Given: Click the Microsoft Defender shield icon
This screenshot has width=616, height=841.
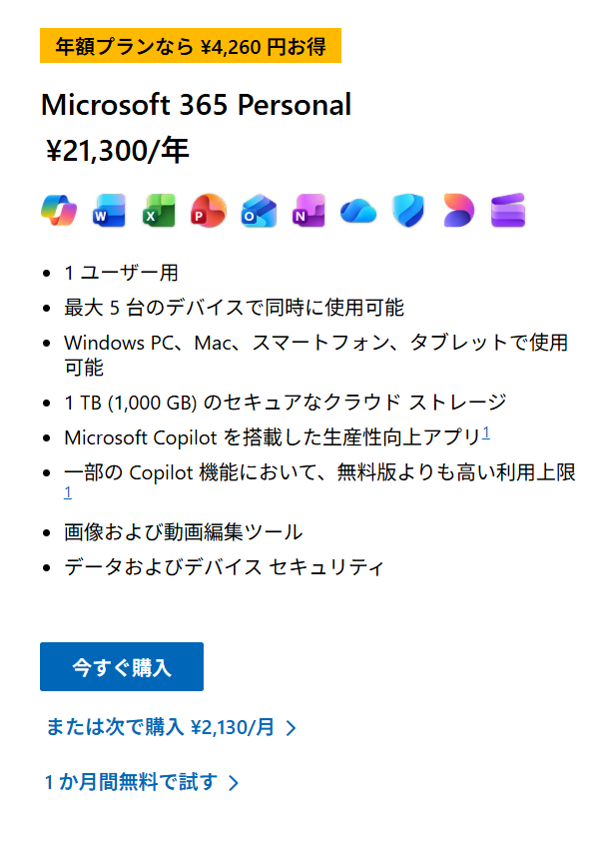Looking at the screenshot, I should (x=408, y=211).
